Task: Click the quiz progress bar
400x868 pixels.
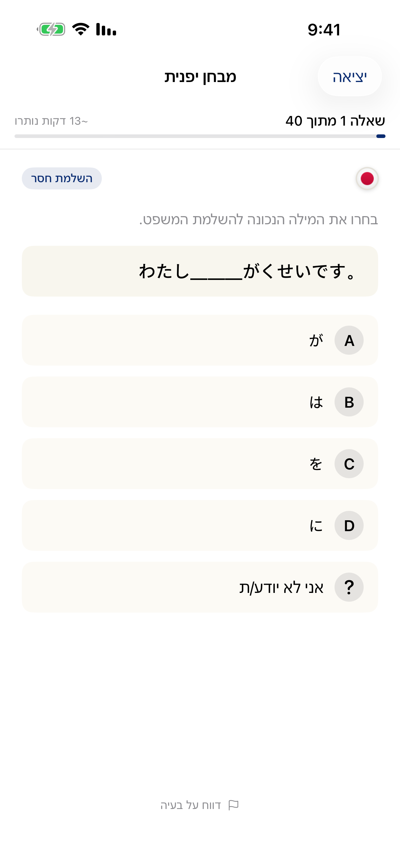Action: tap(200, 136)
